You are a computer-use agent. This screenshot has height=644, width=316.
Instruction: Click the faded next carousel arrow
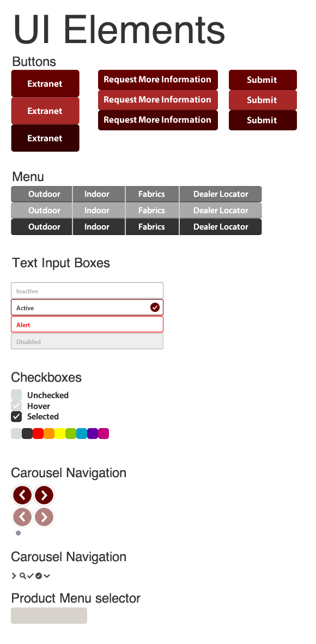click(x=44, y=517)
